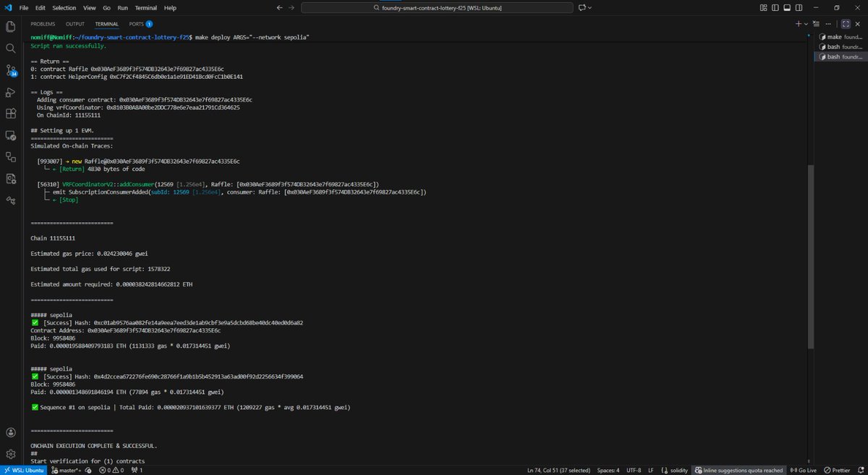Open the Selection menu
The height and width of the screenshot is (475, 868).
[64, 7]
